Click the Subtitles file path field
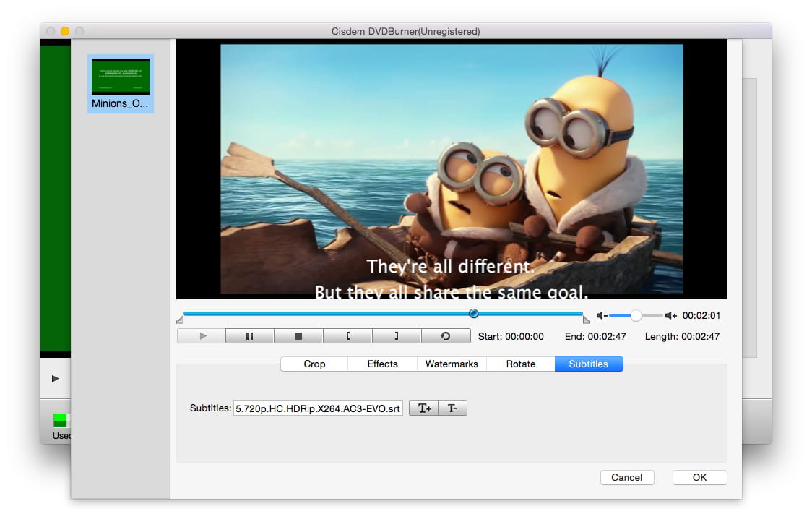812x514 pixels. point(318,408)
